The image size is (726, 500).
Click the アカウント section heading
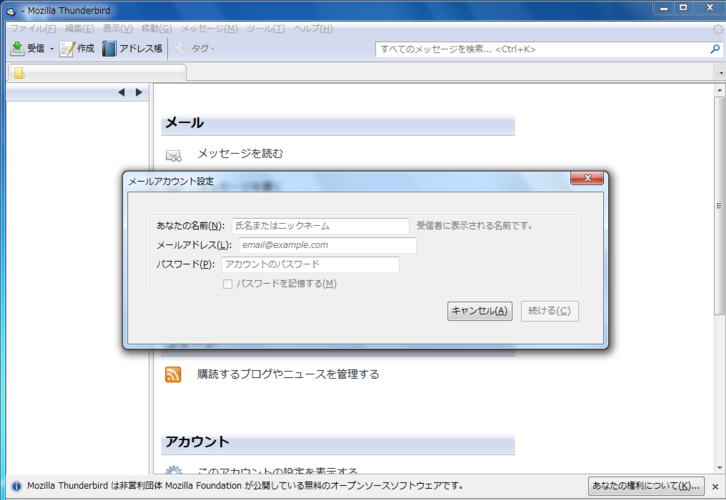[x=197, y=442]
